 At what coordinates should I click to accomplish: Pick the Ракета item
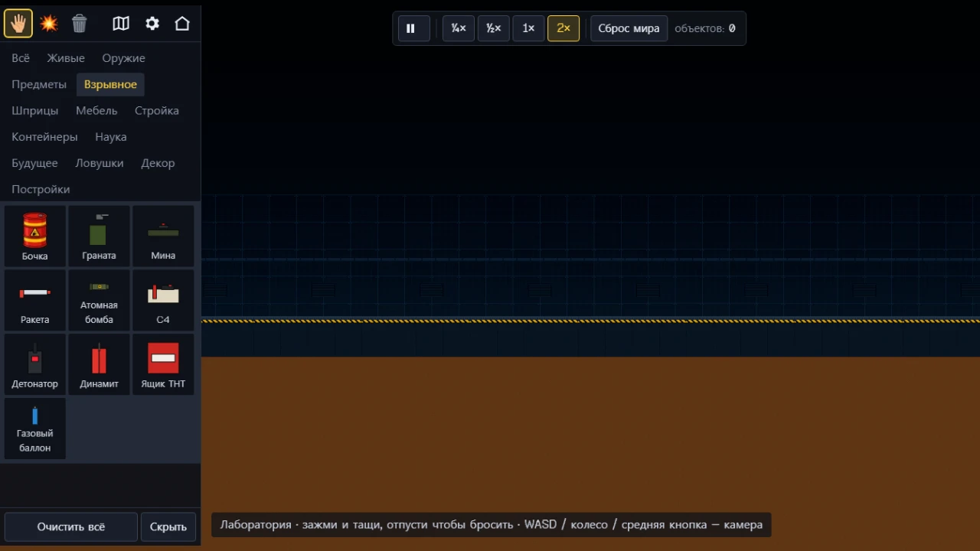click(x=35, y=300)
